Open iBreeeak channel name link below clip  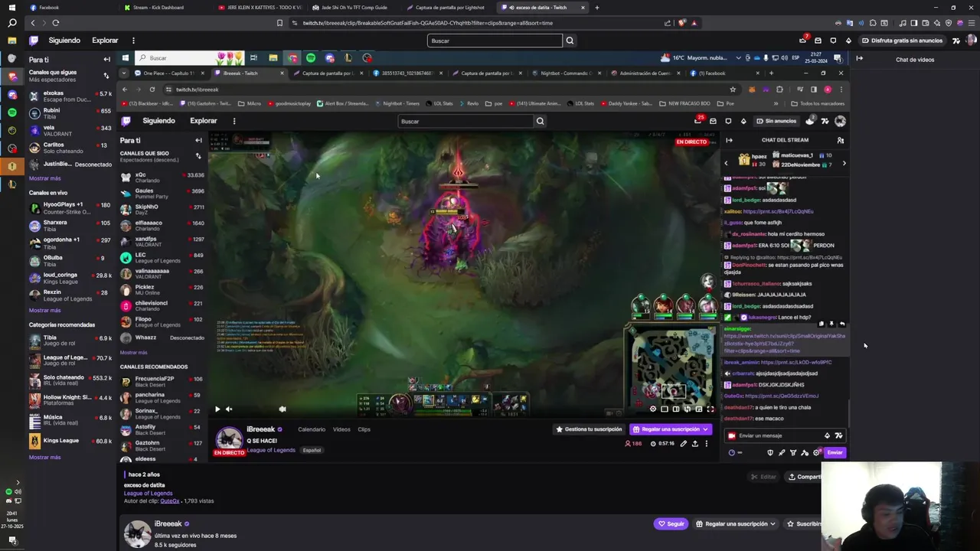(x=168, y=524)
